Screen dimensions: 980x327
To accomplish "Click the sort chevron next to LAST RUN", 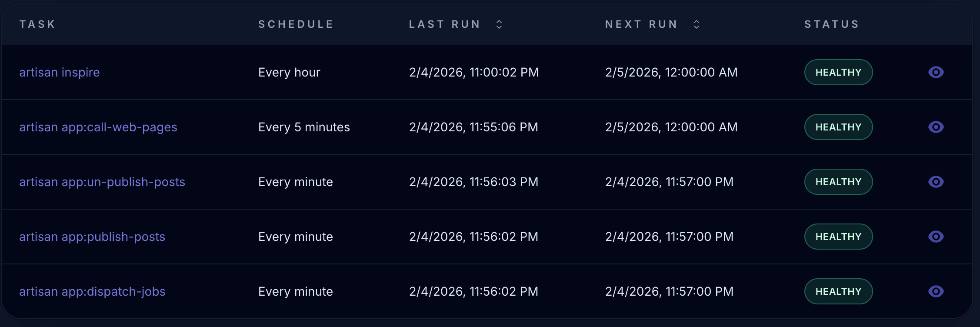I will tap(498, 24).
